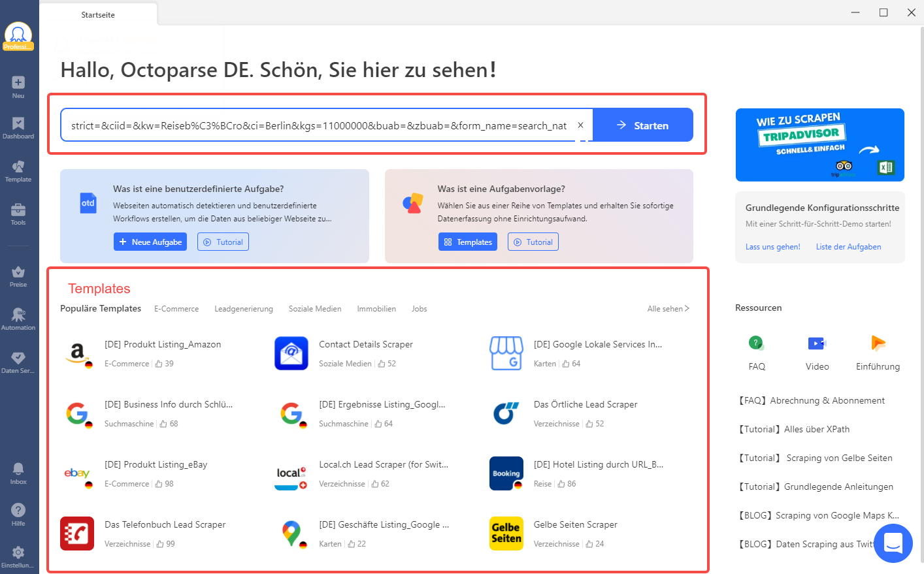Image resolution: width=924 pixels, height=574 pixels.
Task: Open the Video resource icon
Action: click(x=817, y=343)
